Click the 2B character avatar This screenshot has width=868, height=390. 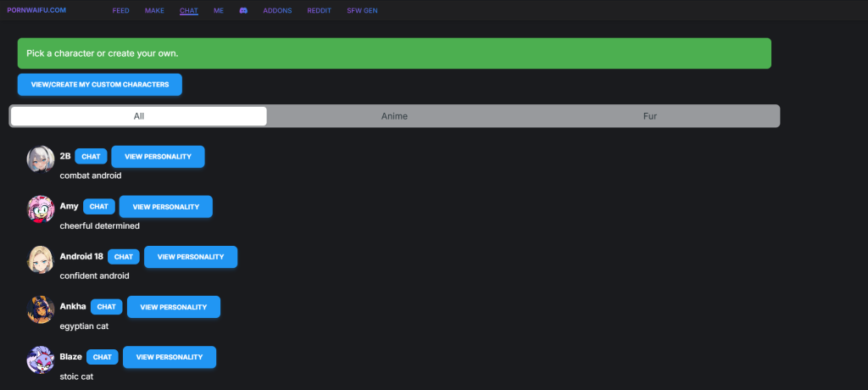click(41, 159)
